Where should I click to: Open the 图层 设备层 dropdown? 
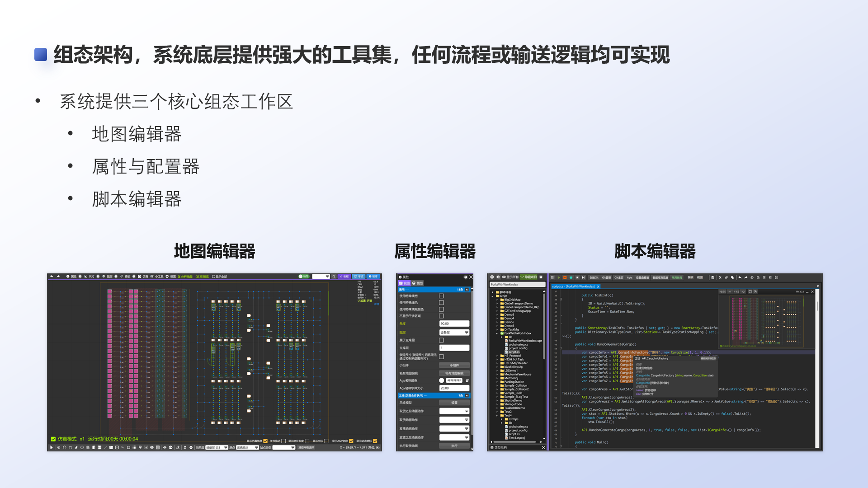coord(454,333)
